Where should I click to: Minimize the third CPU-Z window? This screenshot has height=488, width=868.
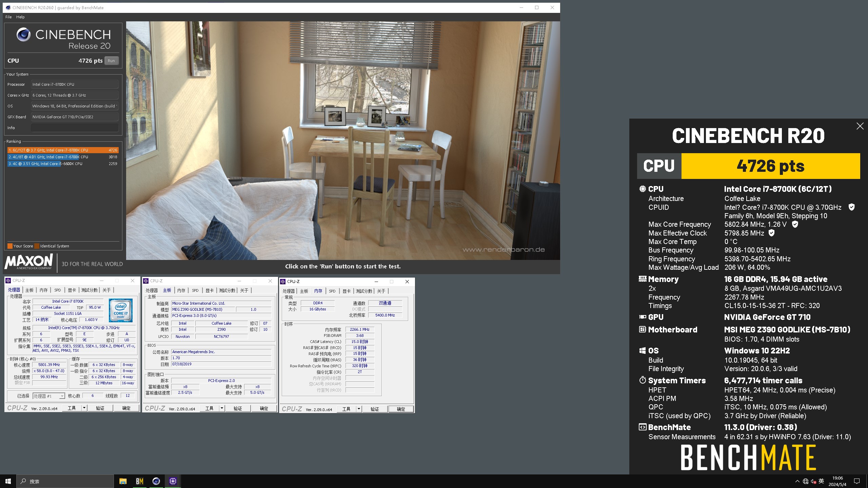coord(376,282)
